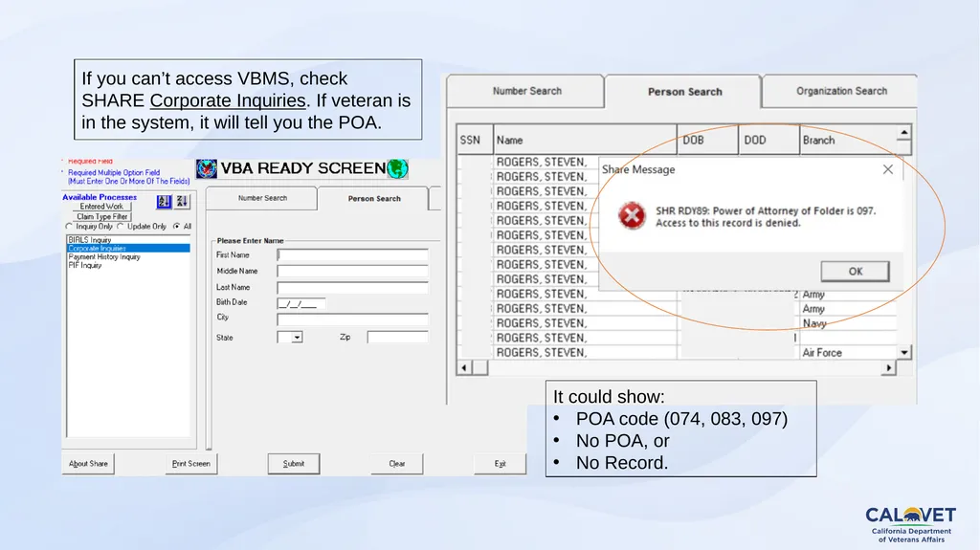Click the results list scroll-up arrow

903,133
